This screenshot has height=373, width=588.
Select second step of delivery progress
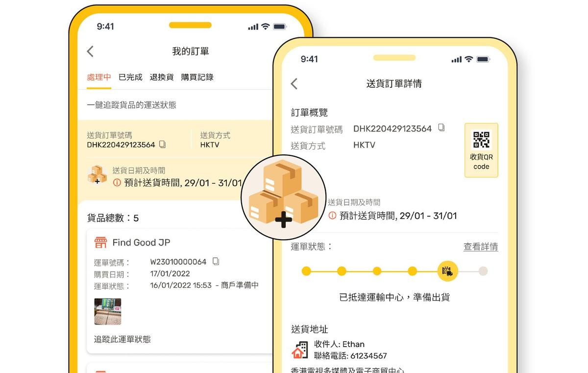click(x=342, y=271)
